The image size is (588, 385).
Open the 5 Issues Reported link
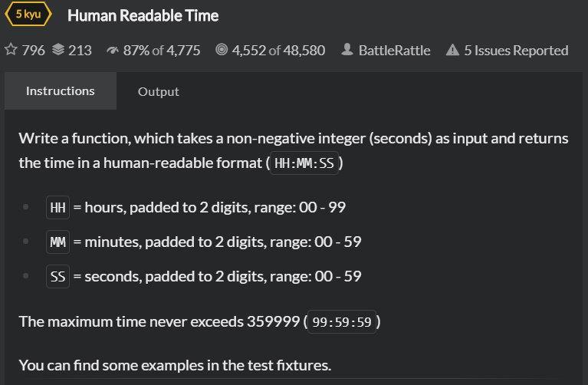(516, 51)
